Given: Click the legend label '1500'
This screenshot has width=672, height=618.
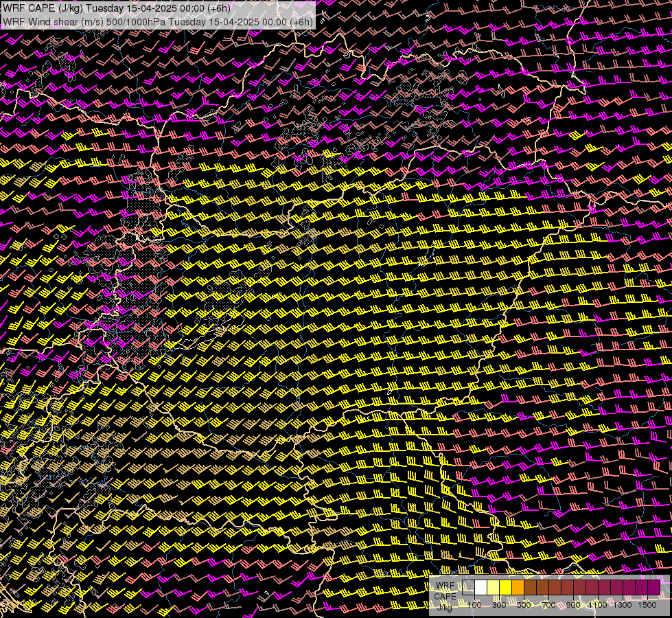Looking at the screenshot, I should pyautogui.click(x=647, y=605).
